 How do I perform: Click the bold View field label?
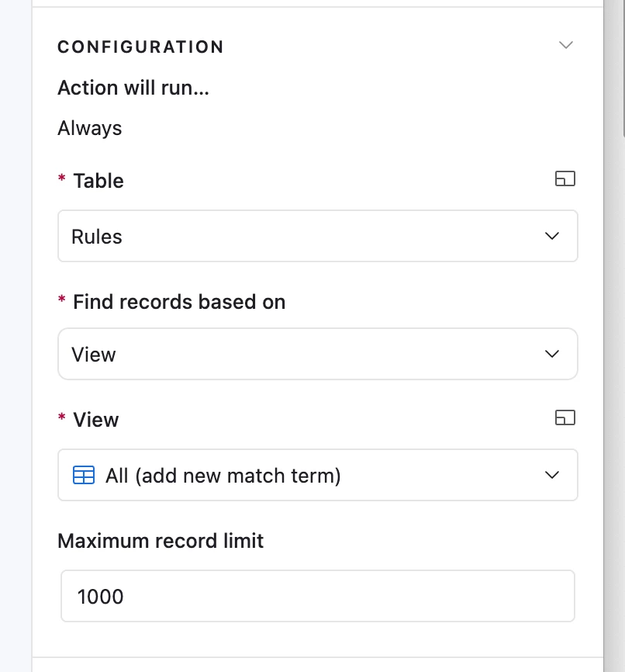pos(96,420)
